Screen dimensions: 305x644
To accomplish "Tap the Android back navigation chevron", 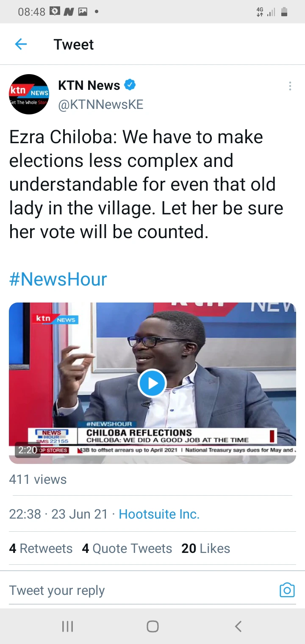I will click(238, 626).
